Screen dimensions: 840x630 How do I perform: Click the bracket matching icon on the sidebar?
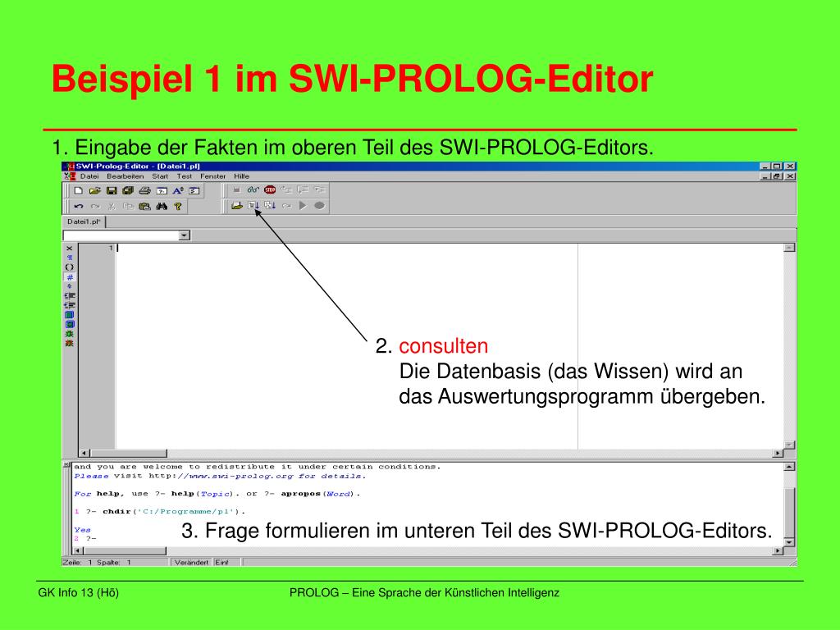click(x=69, y=267)
